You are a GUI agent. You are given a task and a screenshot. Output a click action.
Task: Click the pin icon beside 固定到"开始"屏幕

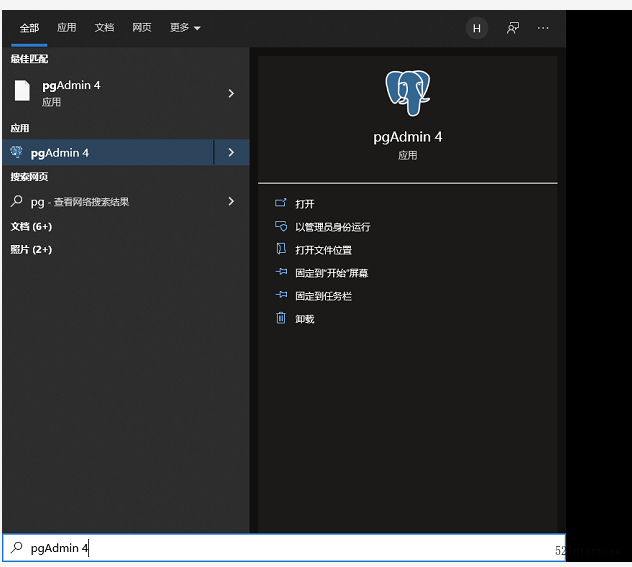pos(281,272)
